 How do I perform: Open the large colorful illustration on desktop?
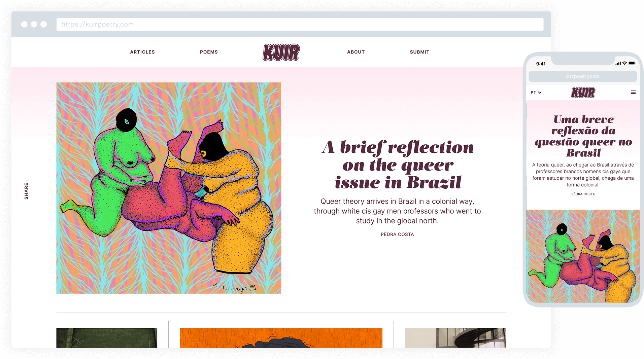pos(169,188)
